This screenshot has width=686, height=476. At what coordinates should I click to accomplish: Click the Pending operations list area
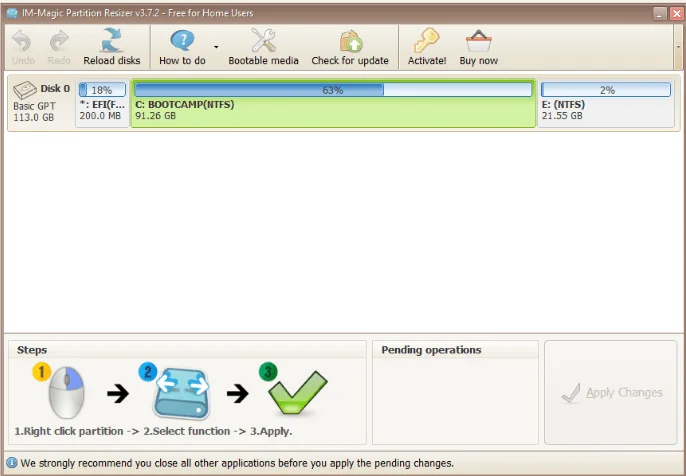tap(455, 400)
